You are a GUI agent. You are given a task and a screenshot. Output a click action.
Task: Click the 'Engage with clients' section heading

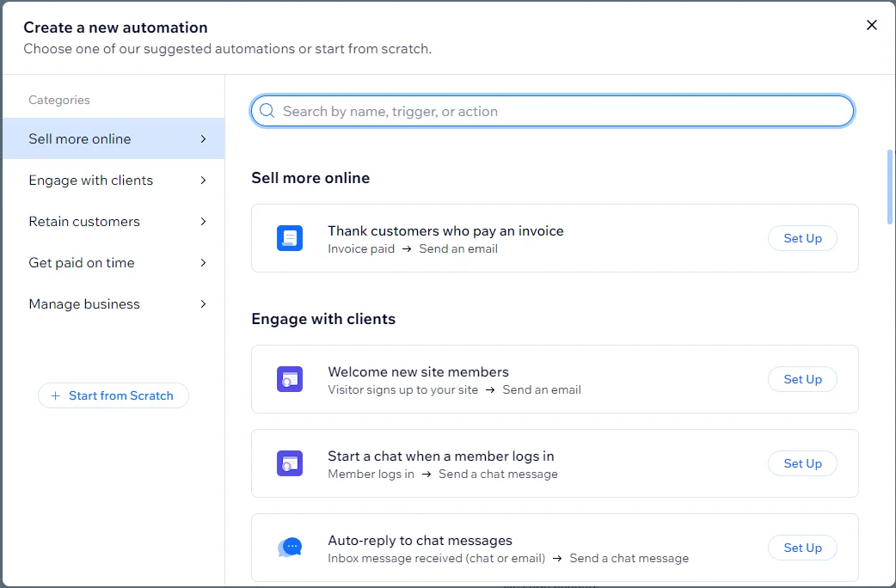pyautogui.click(x=323, y=318)
